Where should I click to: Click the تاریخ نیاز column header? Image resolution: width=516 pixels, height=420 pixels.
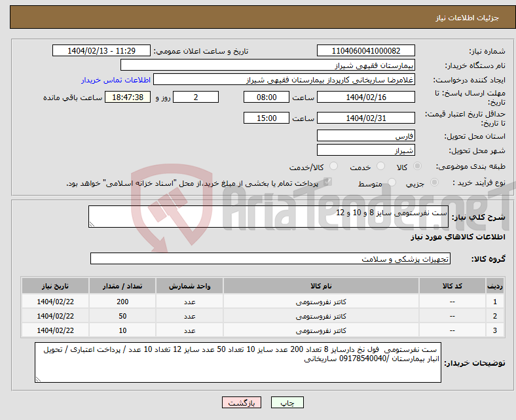point(55,286)
